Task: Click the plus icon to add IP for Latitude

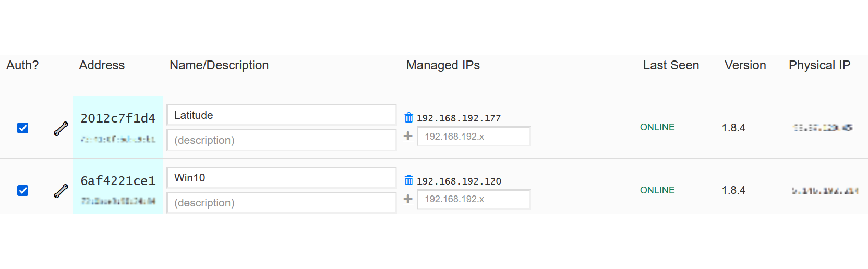Action: click(x=408, y=136)
